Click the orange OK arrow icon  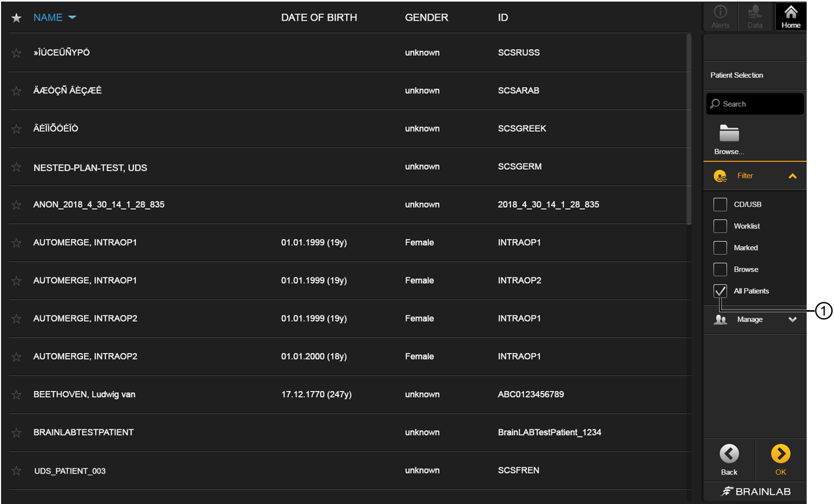coord(780,454)
